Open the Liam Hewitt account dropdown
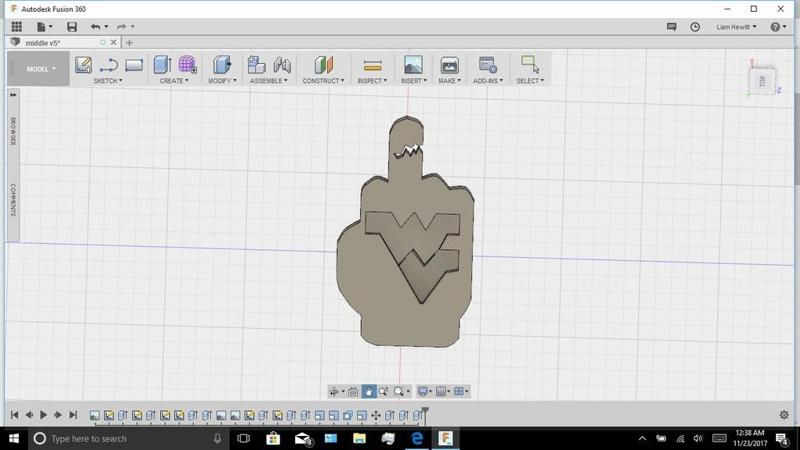 coord(737,27)
